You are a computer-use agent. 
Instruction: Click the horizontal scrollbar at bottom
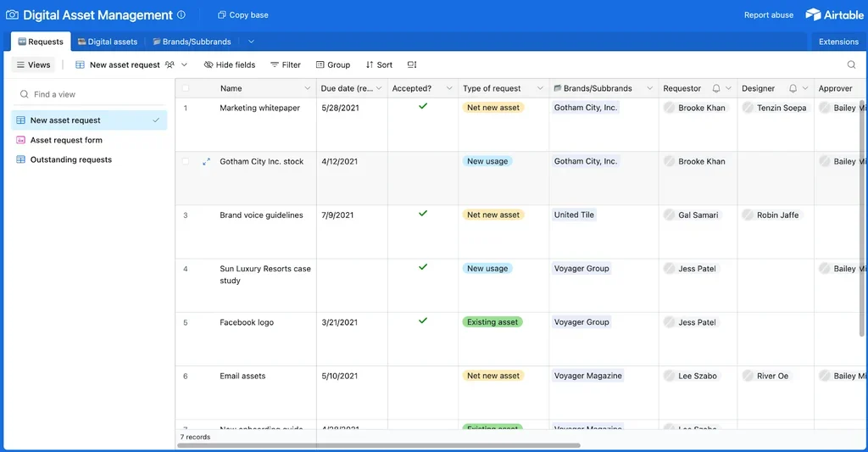tap(378, 445)
